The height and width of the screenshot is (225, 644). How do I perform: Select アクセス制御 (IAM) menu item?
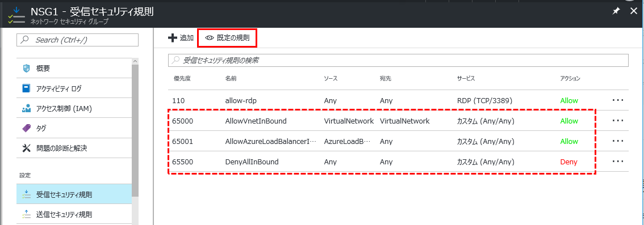click(74, 109)
